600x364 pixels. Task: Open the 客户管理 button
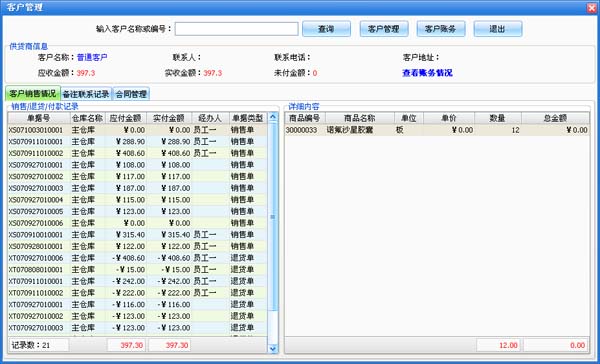click(384, 29)
